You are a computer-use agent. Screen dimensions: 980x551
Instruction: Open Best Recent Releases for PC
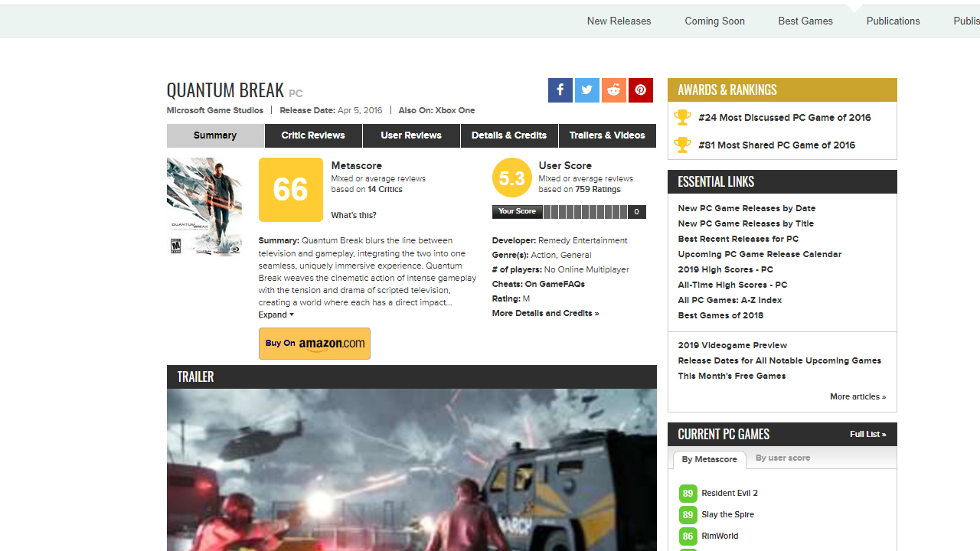point(738,239)
